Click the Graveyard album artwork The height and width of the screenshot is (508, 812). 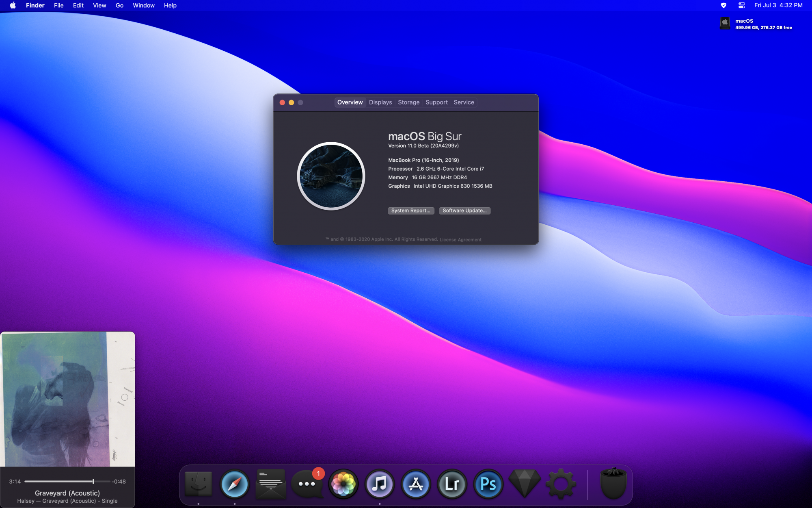[67, 399]
